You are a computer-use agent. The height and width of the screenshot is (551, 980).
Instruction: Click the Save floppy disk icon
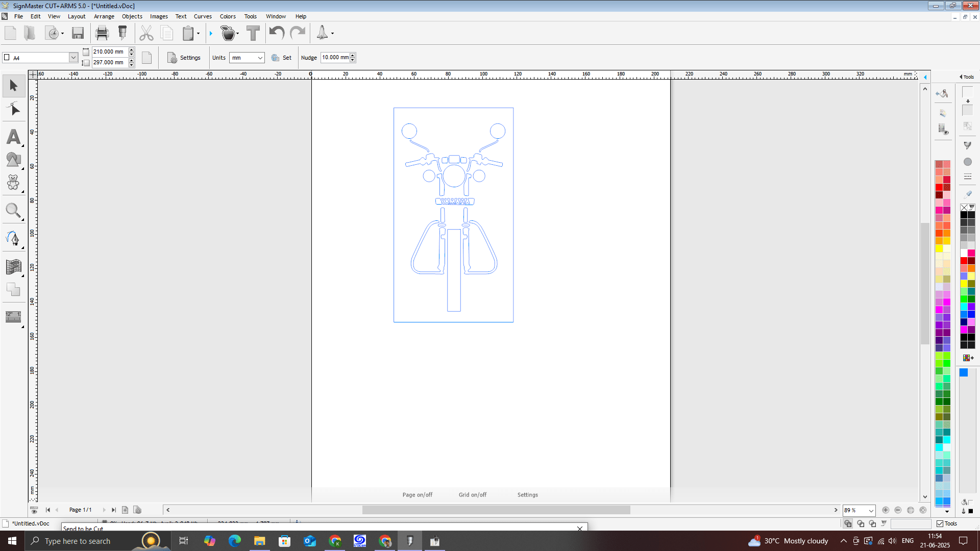pyautogui.click(x=78, y=33)
